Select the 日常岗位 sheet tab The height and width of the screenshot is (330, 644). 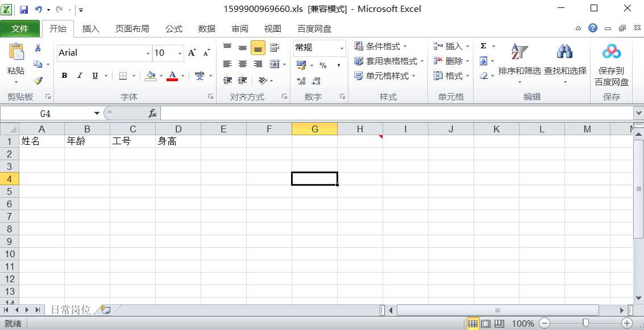tap(70, 310)
